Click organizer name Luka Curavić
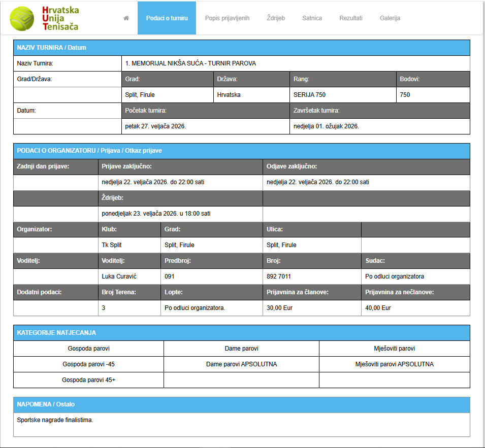The width and height of the screenshot is (485, 448). [x=119, y=277]
